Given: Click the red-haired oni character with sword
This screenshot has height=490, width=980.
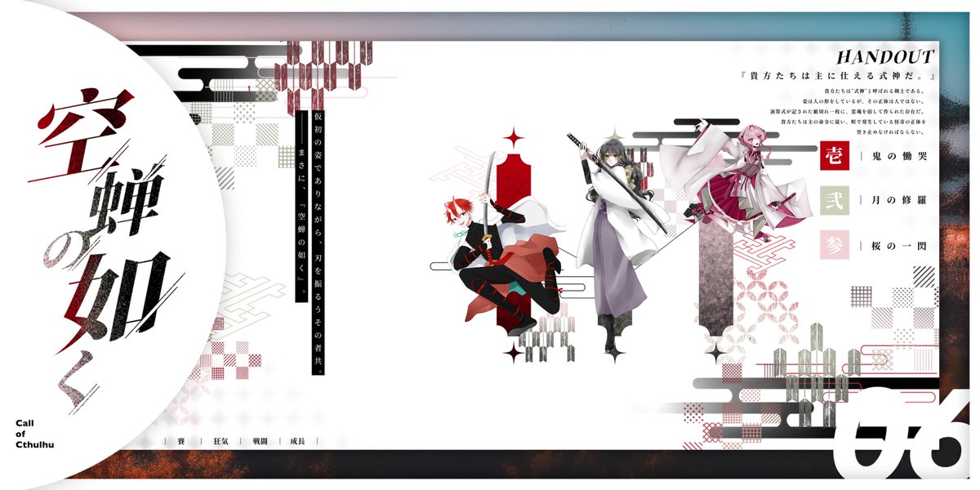Looking at the screenshot, I should tap(506, 245).
